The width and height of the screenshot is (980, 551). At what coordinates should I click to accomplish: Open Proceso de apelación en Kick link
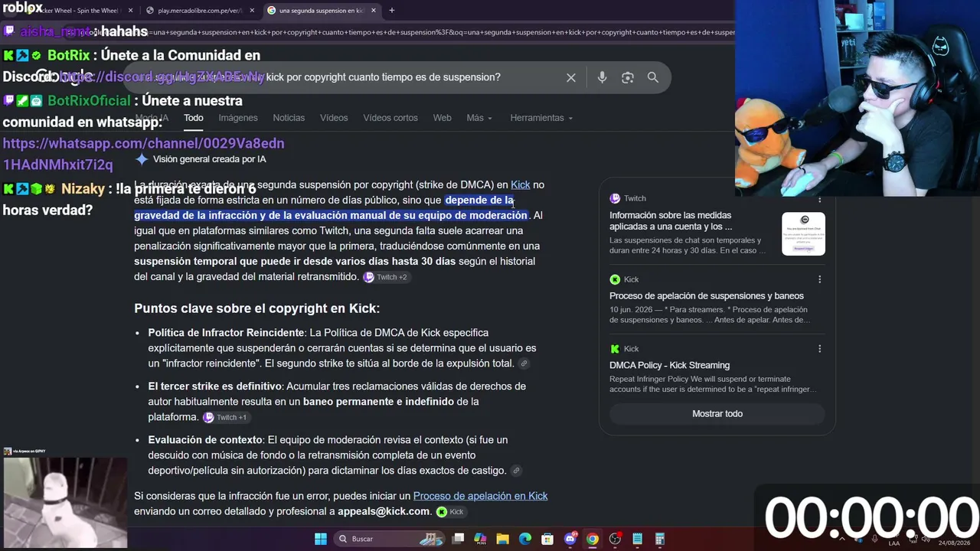(481, 496)
